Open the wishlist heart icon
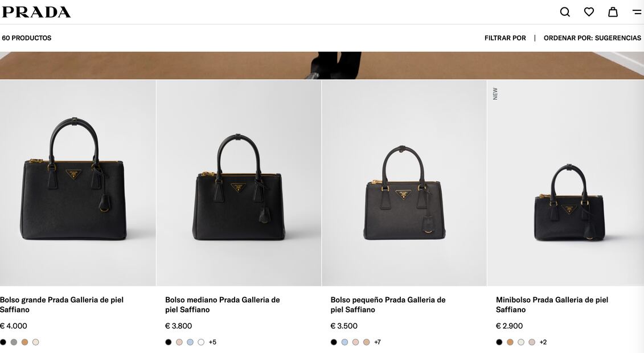The image size is (644, 353). click(x=589, y=12)
